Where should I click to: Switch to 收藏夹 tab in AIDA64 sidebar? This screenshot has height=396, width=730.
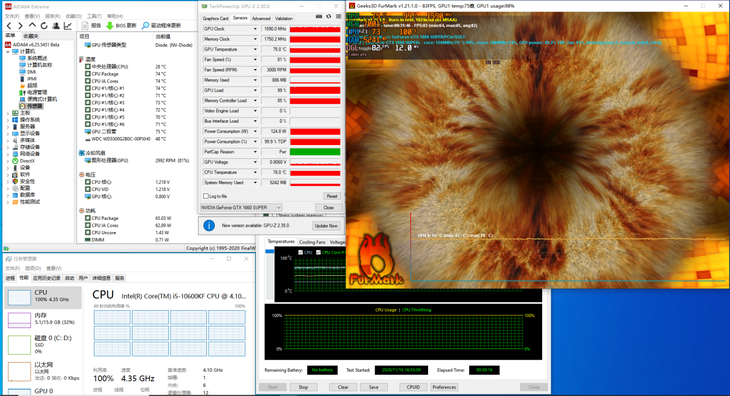pyautogui.click(x=31, y=36)
